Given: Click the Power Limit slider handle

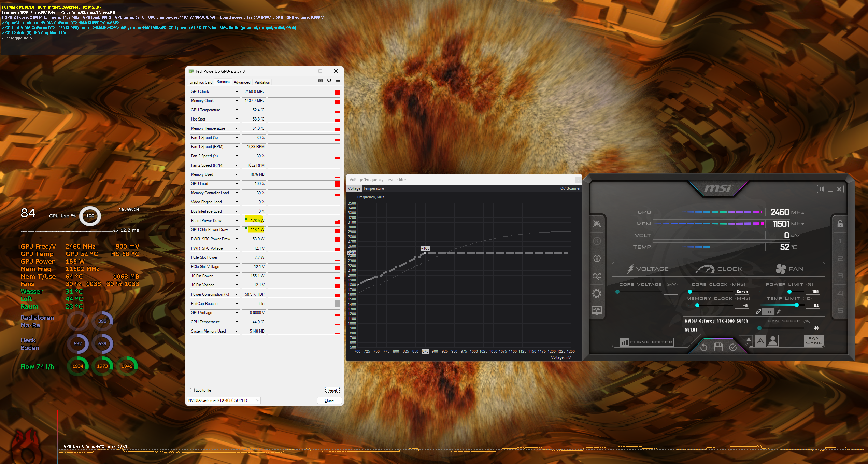Looking at the screenshot, I should pos(789,292).
